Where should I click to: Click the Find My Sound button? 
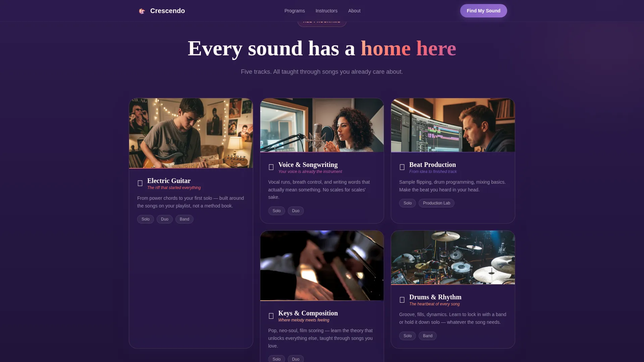(x=483, y=11)
